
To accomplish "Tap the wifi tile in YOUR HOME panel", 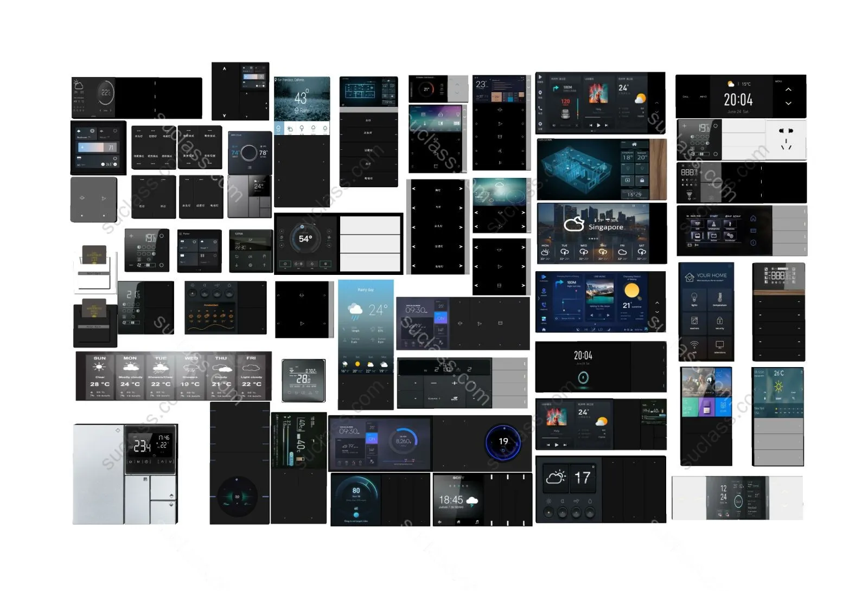I will click(694, 346).
